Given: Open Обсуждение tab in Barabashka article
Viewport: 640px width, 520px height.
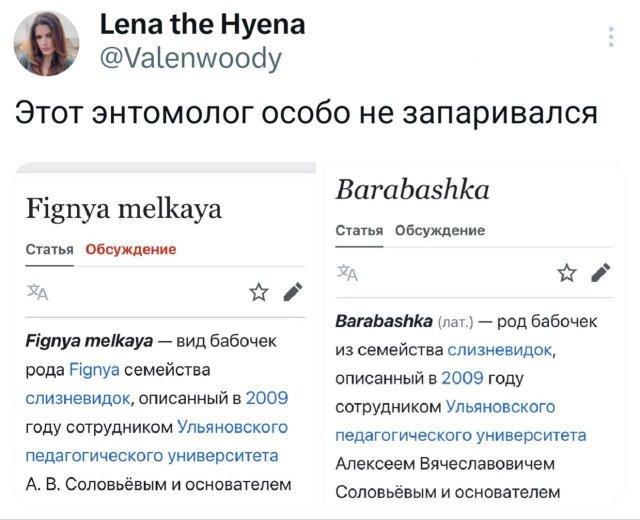Looking at the screenshot, I should [440, 230].
